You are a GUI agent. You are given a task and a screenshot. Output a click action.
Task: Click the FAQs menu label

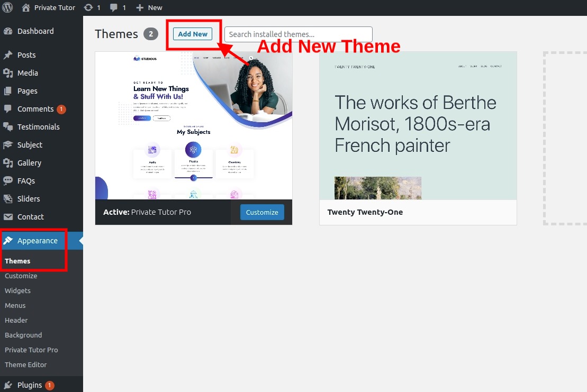[x=26, y=181]
